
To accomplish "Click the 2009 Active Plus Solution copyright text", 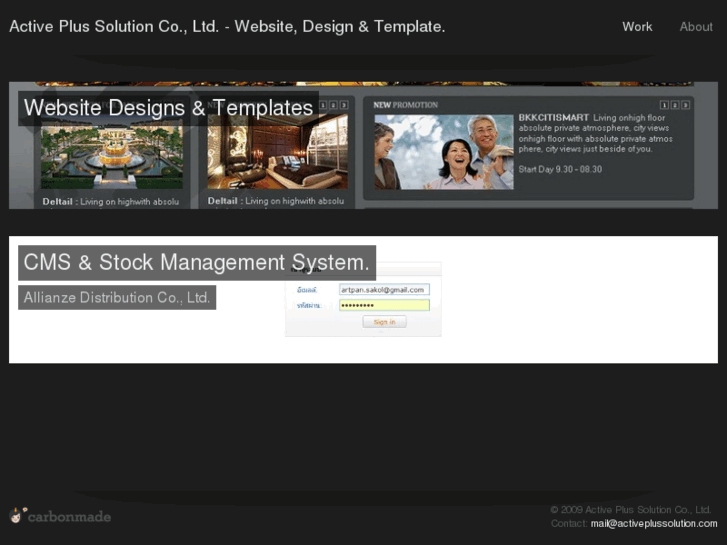I will [x=631, y=510].
